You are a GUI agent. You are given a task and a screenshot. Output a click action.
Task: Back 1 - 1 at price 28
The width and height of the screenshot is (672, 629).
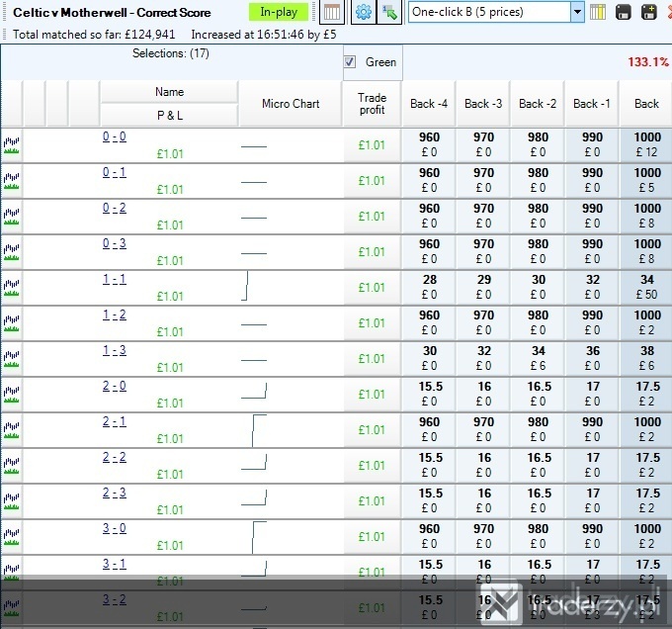coord(429,287)
